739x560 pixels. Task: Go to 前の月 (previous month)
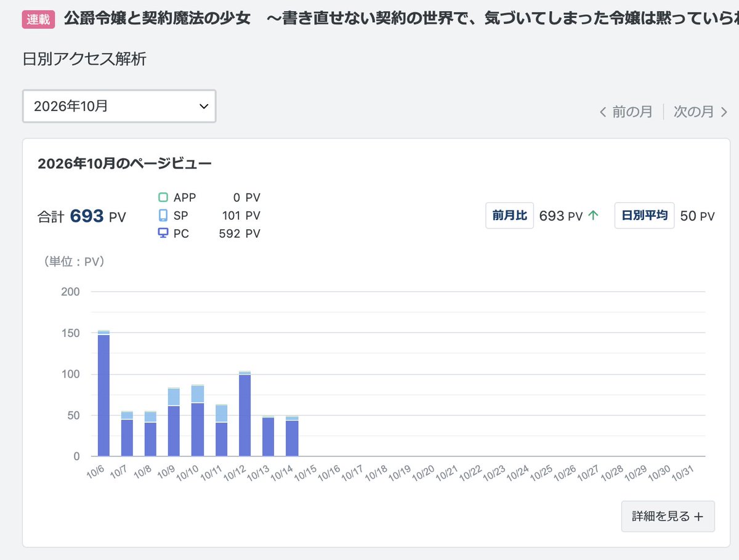[x=626, y=112]
